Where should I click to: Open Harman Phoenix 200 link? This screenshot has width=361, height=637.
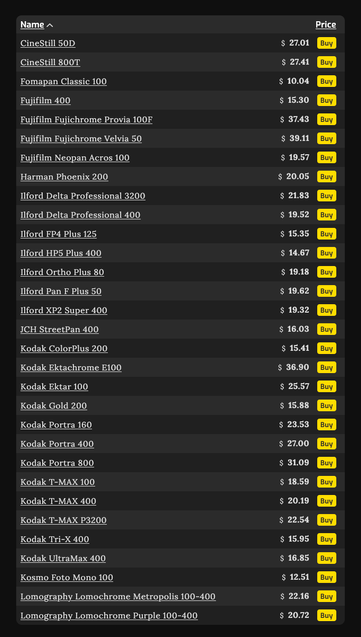click(x=64, y=177)
